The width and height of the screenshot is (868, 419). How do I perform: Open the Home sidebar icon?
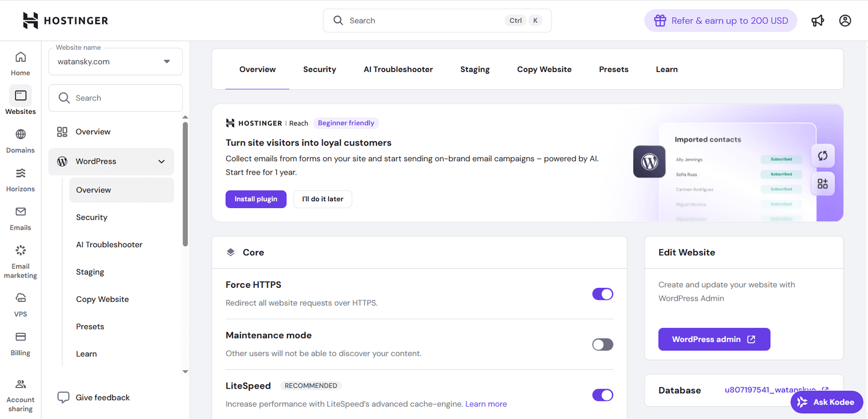tap(21, 57)
